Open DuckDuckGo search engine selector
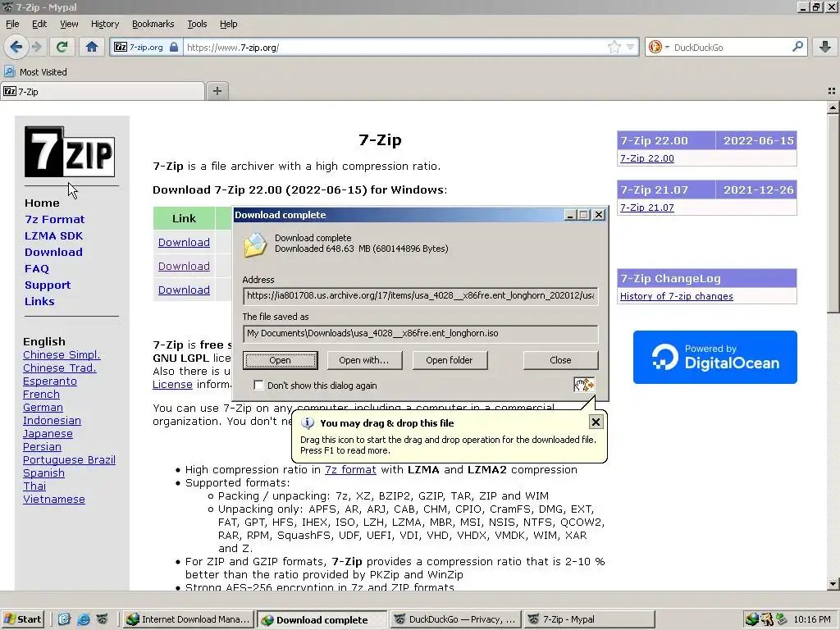The height and width of the screenshot is (630, 840). coord(659,47)
